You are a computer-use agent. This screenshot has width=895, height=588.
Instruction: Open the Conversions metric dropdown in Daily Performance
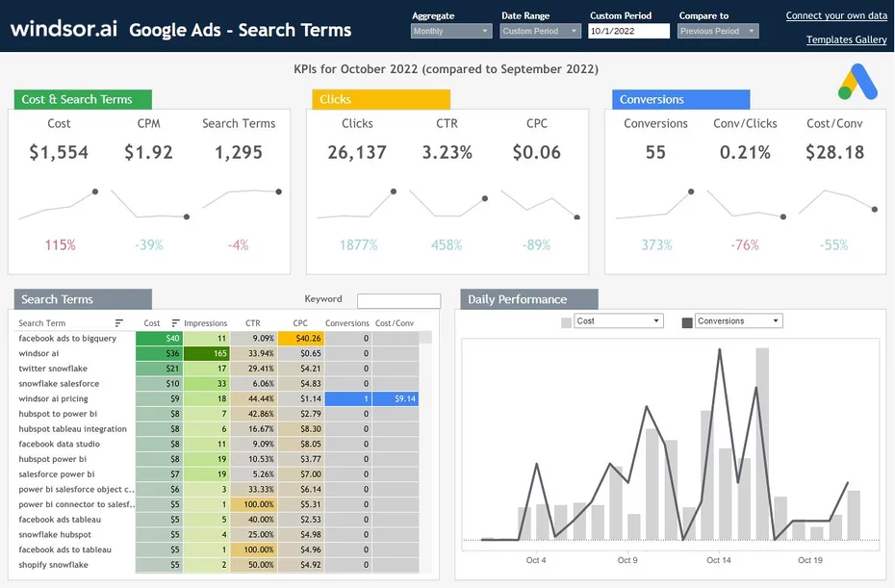[738, 320]
